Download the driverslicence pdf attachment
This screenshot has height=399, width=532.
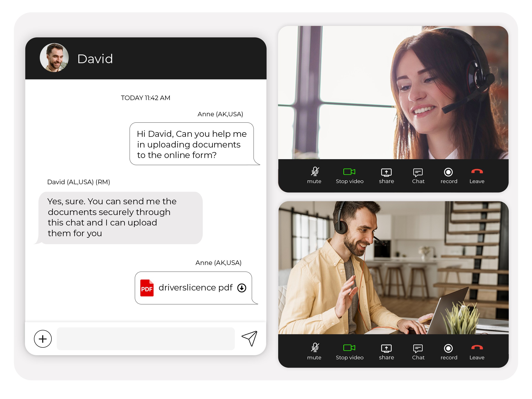(242, 288)
